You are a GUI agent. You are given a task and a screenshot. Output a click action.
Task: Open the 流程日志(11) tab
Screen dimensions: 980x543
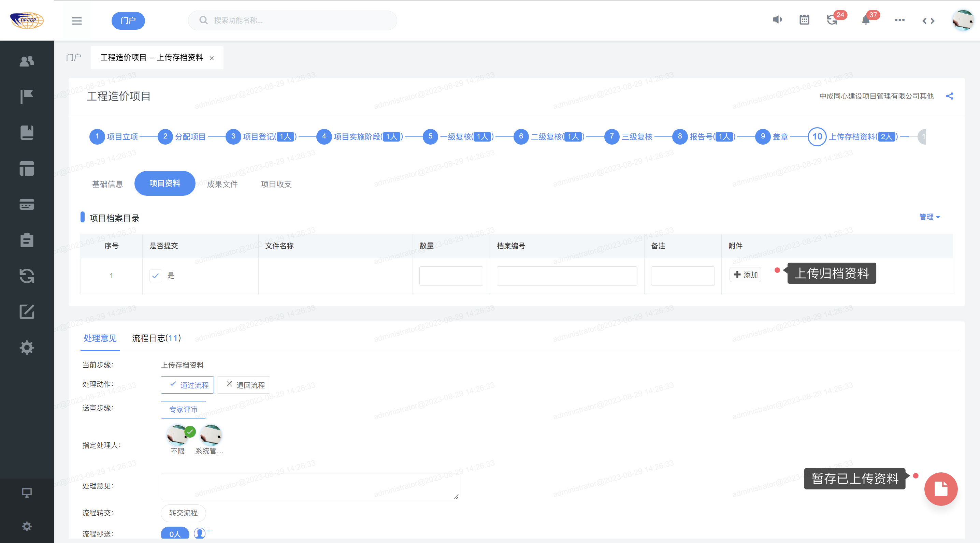(156, 338)
